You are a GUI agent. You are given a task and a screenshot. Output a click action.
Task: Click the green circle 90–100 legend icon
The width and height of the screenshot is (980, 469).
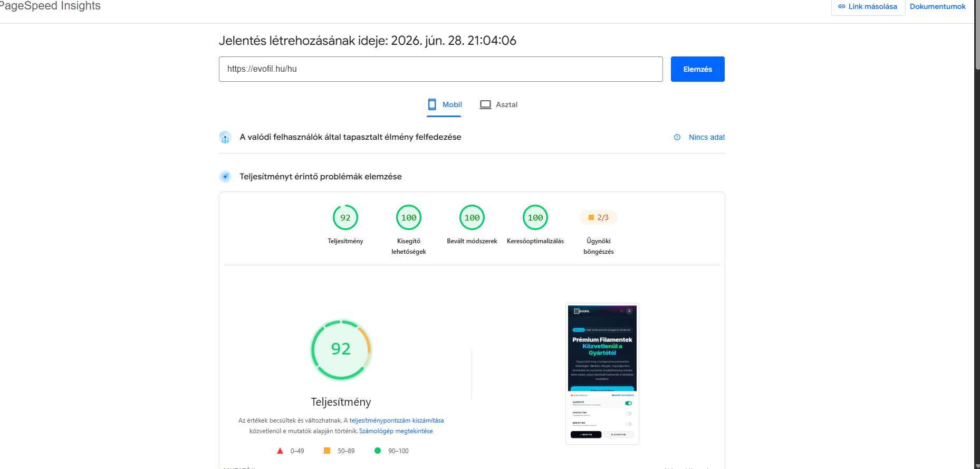coord(378,451)
